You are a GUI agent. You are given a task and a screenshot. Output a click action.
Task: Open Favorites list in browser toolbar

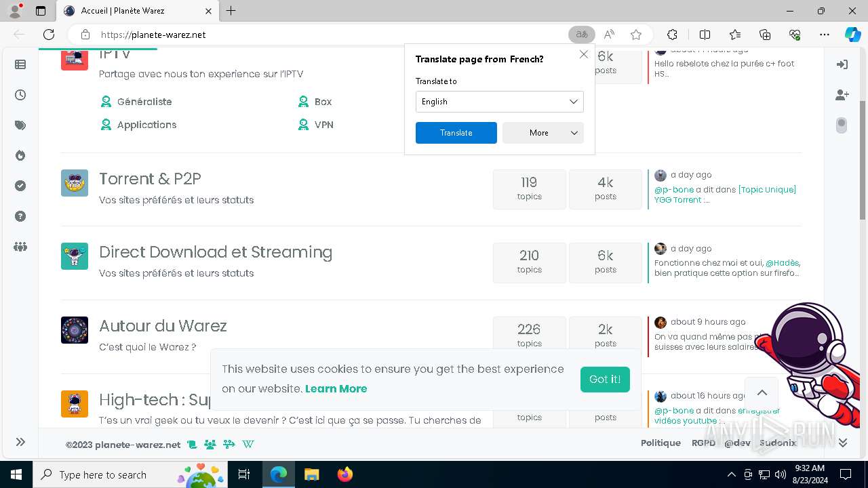click(x=735, y=35)
